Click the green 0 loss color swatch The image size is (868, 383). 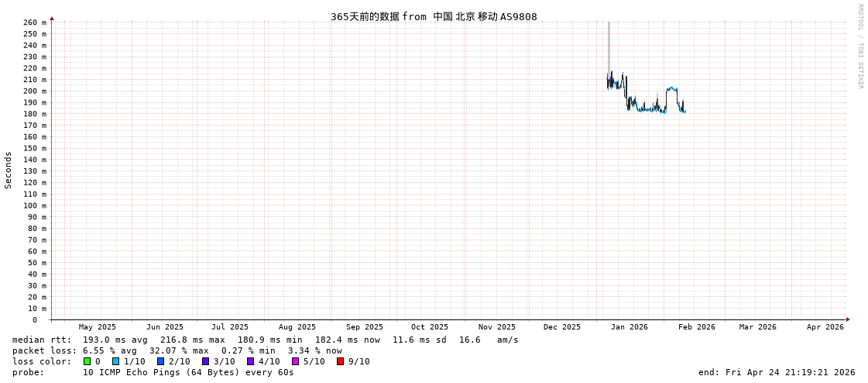[87, 361]
